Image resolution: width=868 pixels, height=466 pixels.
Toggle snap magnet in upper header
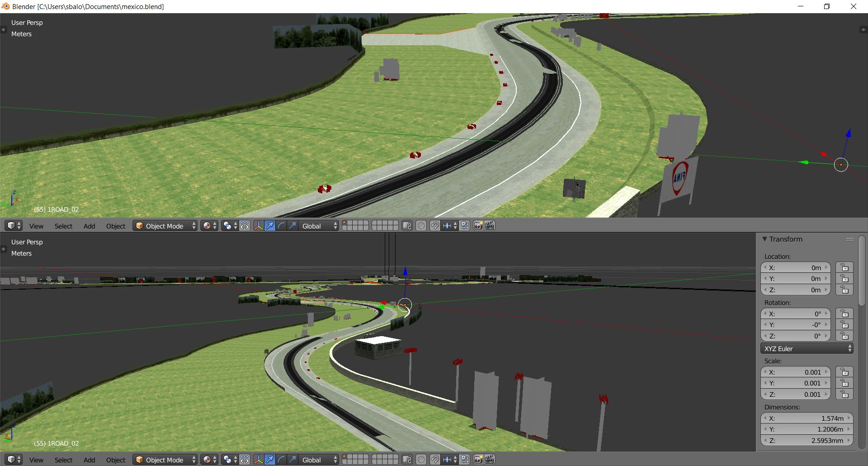(435, 226)
